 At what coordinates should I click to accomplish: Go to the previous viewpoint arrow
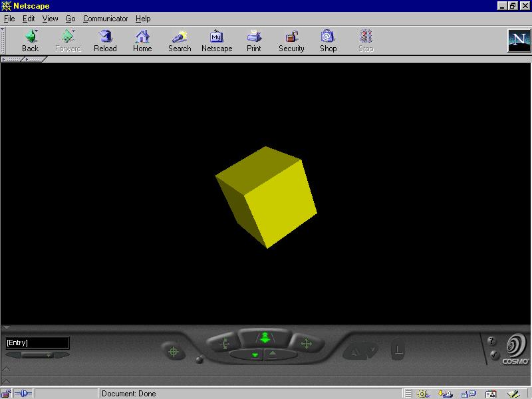tap(13, 355)
